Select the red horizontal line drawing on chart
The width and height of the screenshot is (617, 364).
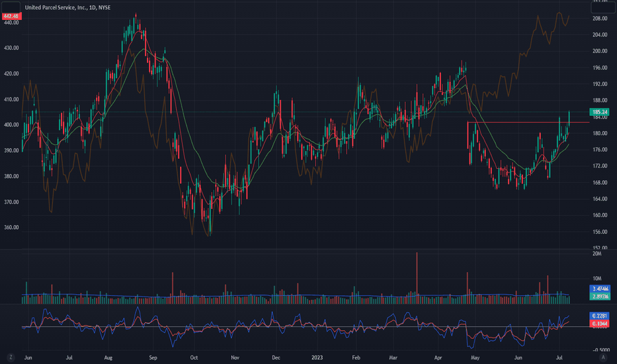[528, 122]
